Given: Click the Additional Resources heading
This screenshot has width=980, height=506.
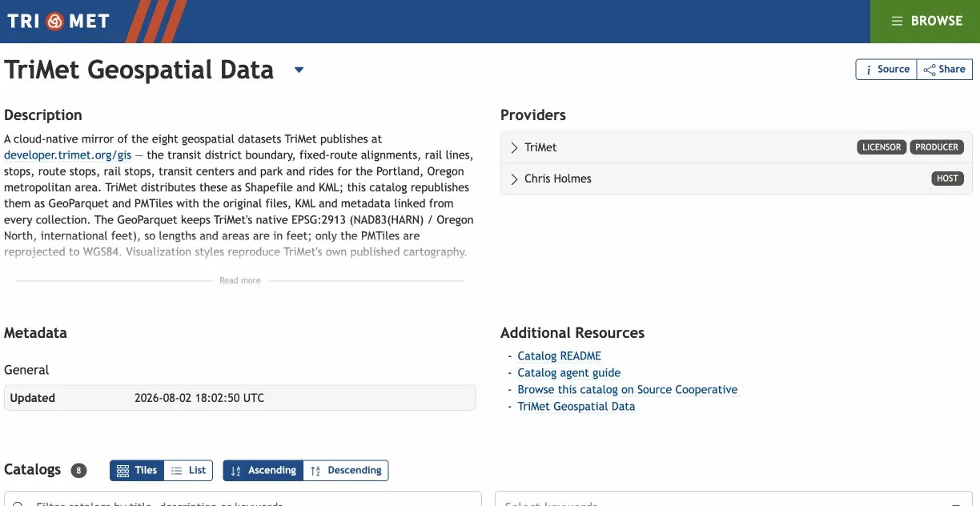Looking at the screenshot, I should pos(572,333).
